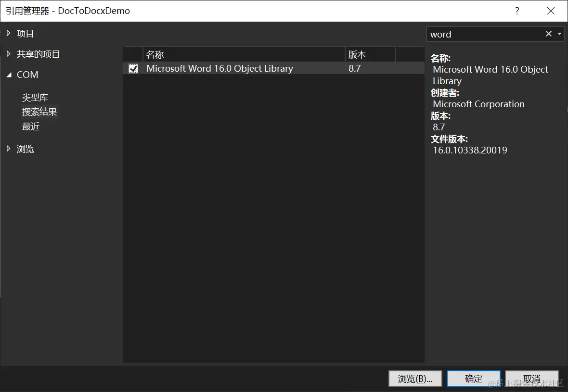Select 搜索结果 in the sidebar
The image size is (568, 392).
click(39, 112)
